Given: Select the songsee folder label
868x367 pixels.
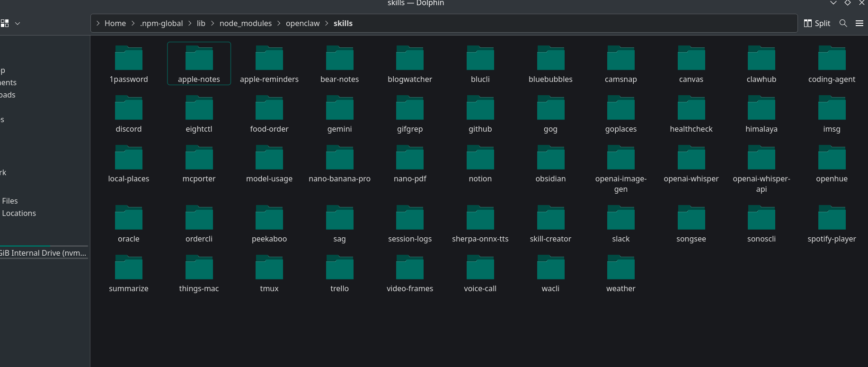Looking at the screenshot, I should 691,239.
